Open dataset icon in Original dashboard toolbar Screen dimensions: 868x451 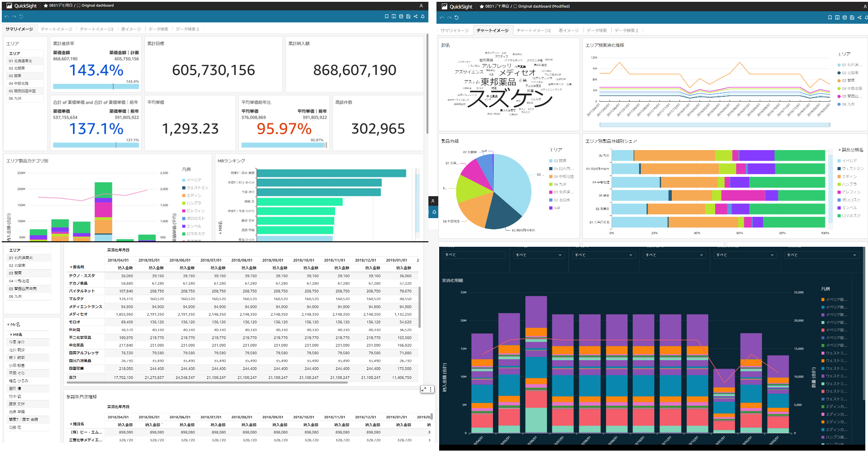click(401, 17)
